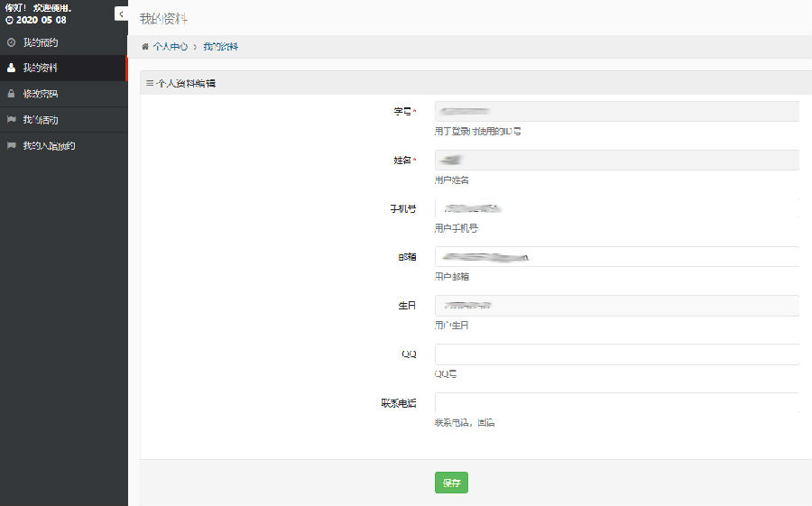Select 修改密码 in the sidebar
Screen dimensions: 812x506
pos(41,94)
